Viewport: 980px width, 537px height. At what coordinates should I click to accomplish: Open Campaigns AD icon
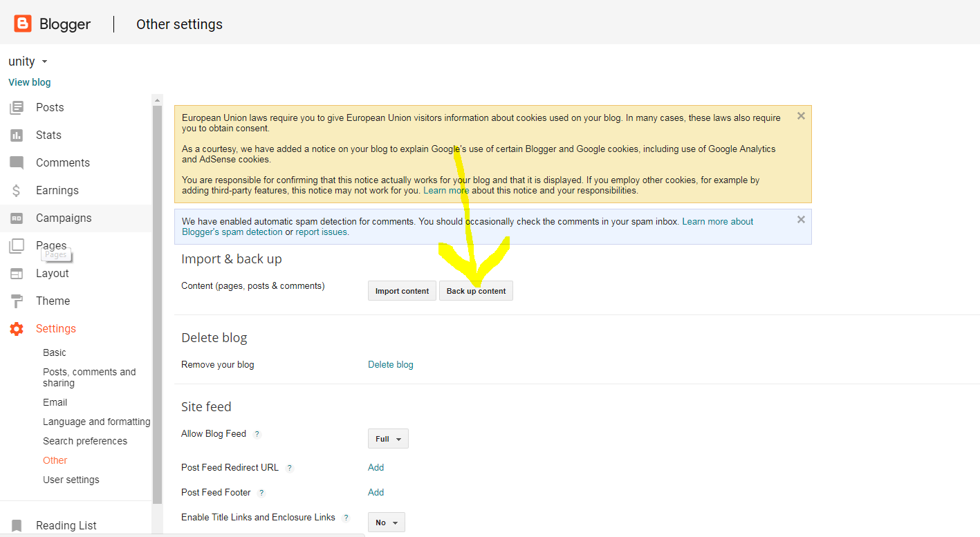point(17,218)
